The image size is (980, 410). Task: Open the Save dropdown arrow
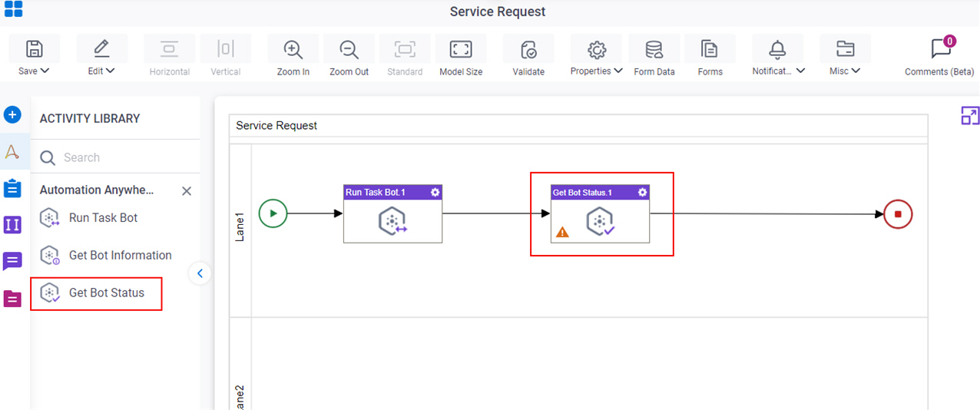pyautogui.click(x=45, y=71)
